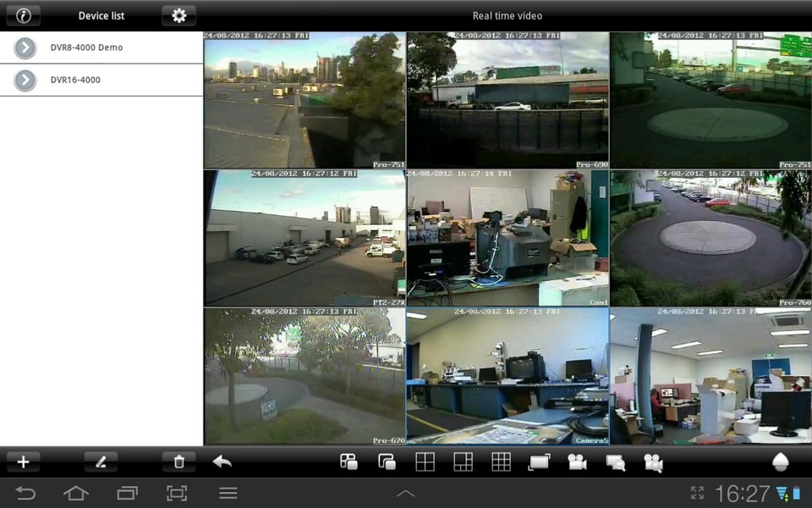Image resolution: width=812 pixels, height=508 pixels.
Task: Open camera with magnifier icon
Action: coord(654,463)
